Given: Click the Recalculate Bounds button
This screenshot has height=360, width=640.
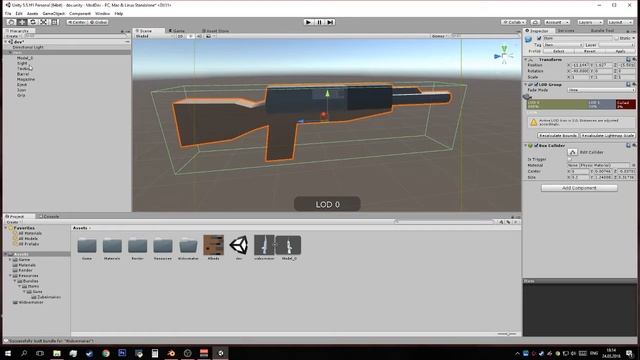Looking at the screenshot, I should 558,135.
